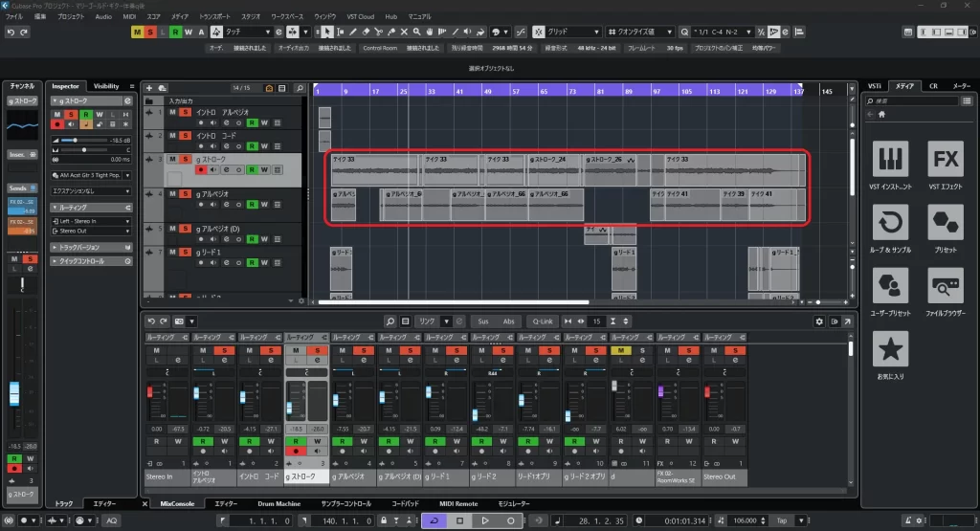Click the Undo arrow in the toolbar
This screenshot has width=980, height=531.
click(11, 32)
